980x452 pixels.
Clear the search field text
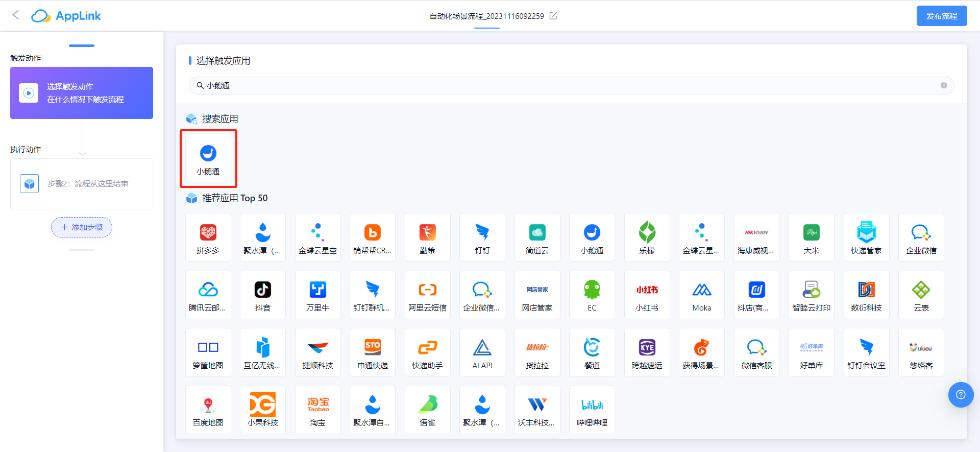(944, 85)
